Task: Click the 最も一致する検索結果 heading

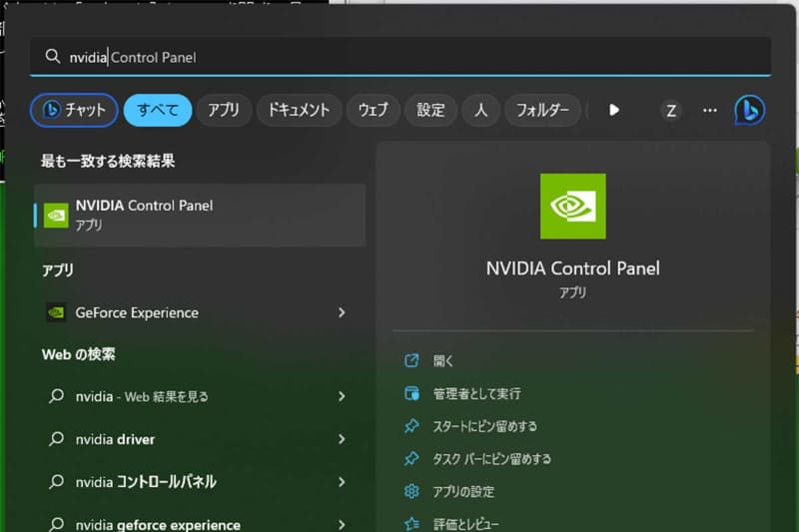Action: click(108, 161)
